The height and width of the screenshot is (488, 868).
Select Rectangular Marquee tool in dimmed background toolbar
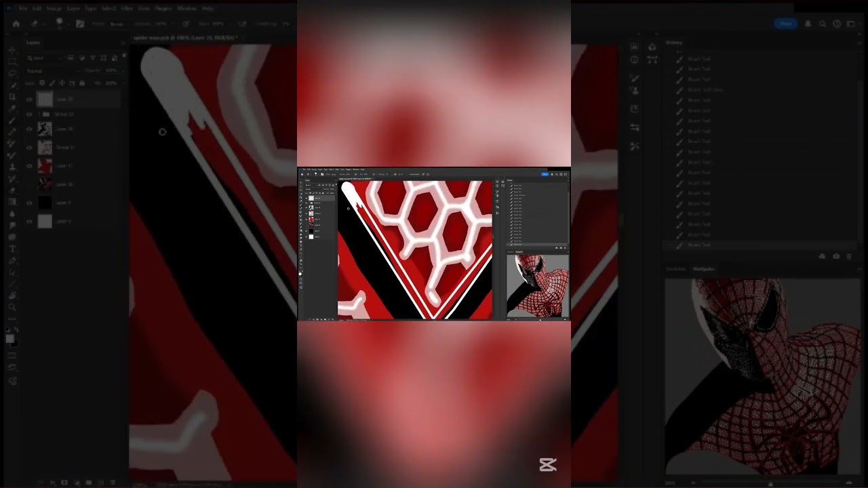pyautogui.click(x=12, y=62)
